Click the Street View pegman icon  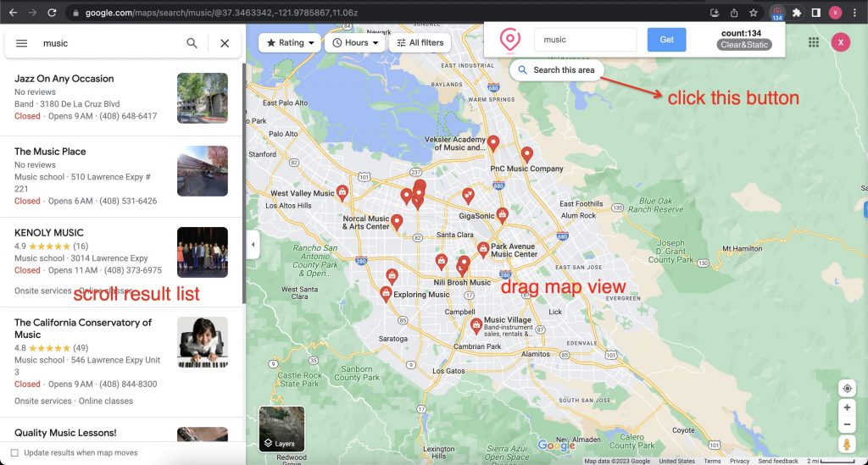(847, 444)
